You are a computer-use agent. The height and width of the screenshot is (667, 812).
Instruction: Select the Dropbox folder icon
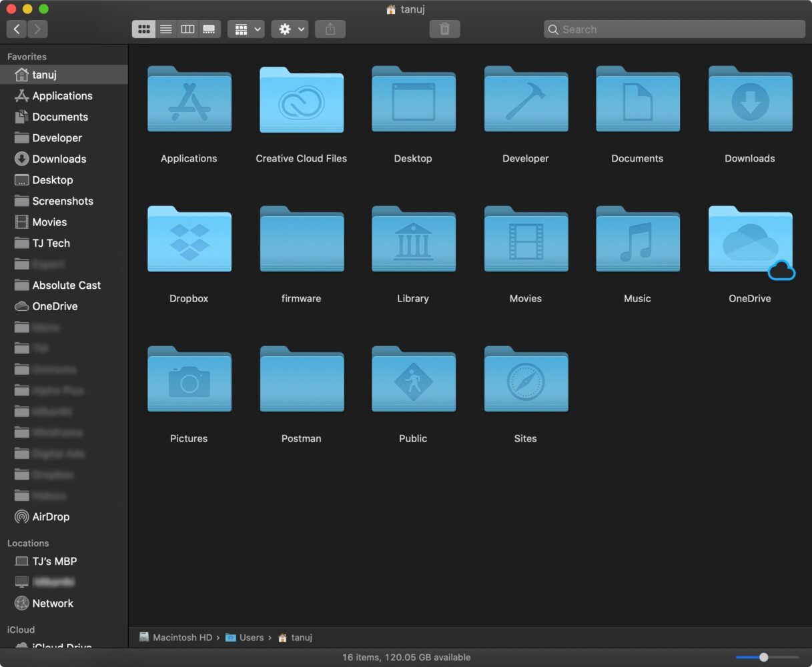pyautogui.click(x=189, y=240)
